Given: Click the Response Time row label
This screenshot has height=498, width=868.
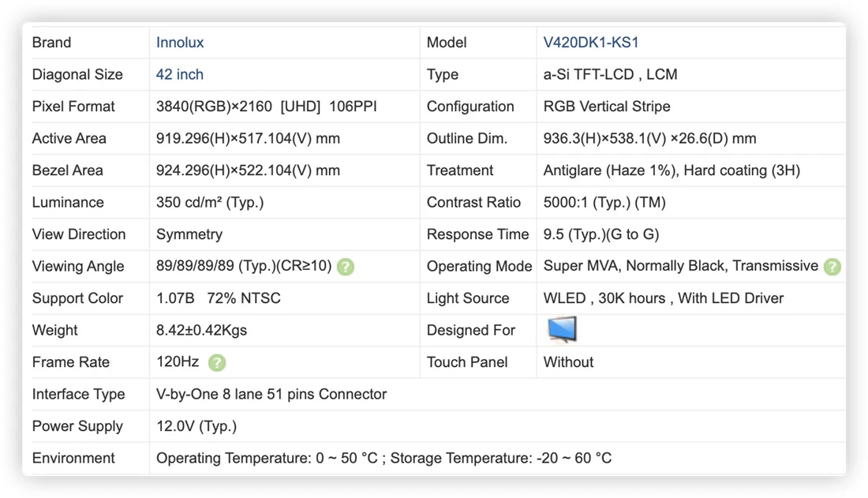Looking at the screenshot, I should [477, 234].
